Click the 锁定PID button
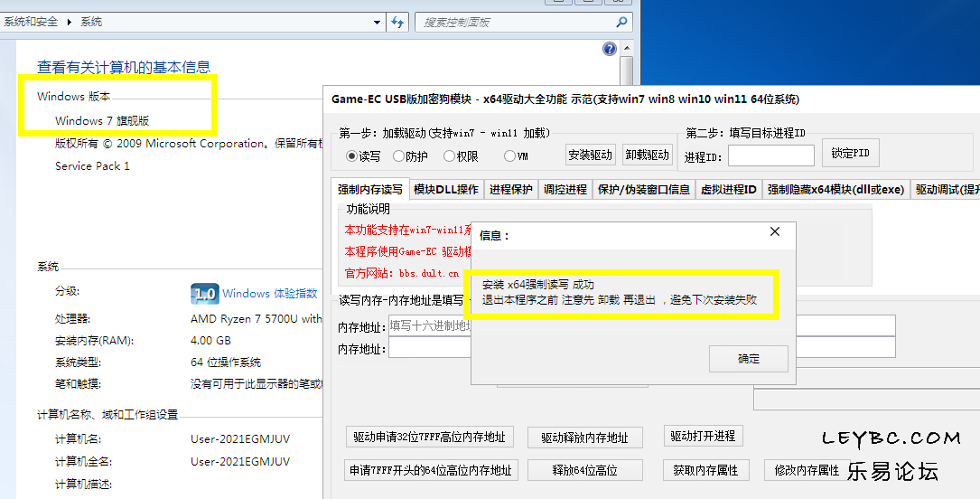Screen dimensions: 980x499 pos(850,153)
